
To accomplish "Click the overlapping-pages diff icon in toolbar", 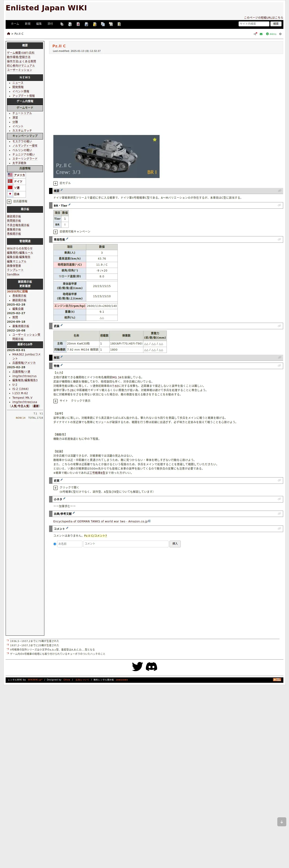I will (x=62, y=24).
